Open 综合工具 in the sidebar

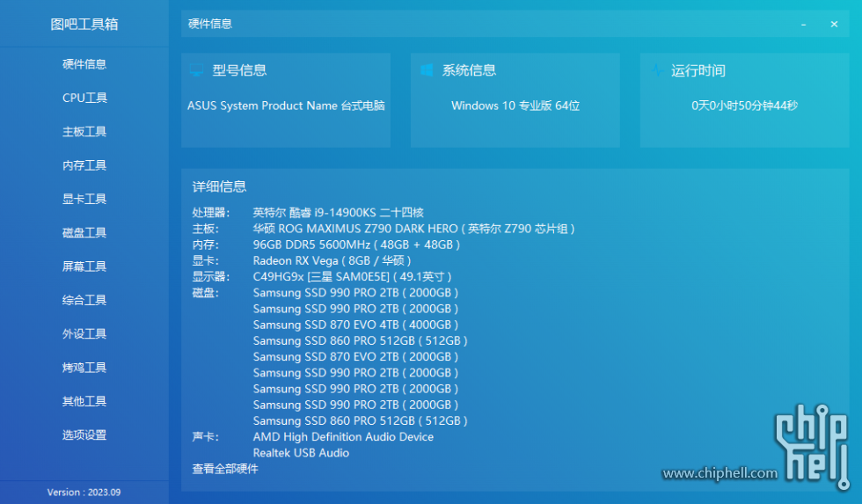coord(84,300)
